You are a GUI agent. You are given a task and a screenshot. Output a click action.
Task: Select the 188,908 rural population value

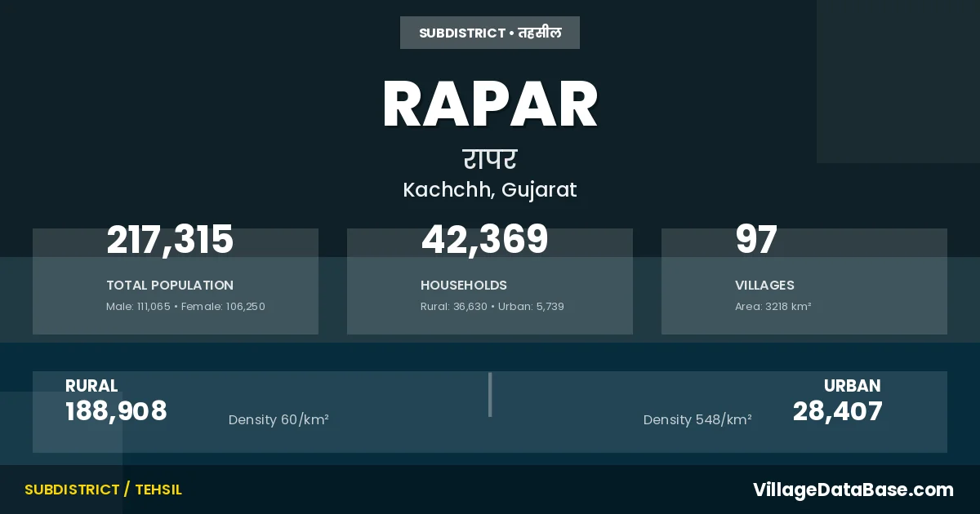coord(116,411)
